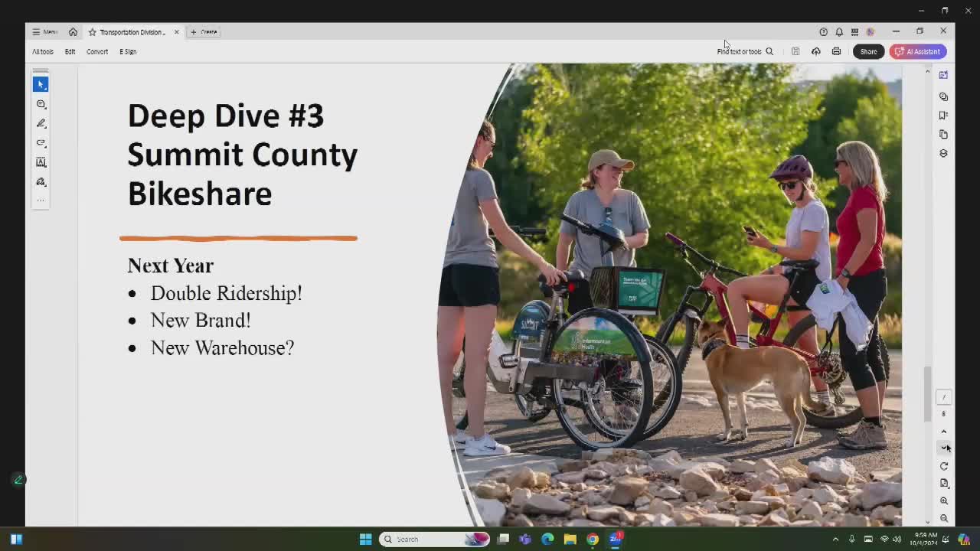This screenshot has width=980, height=551.
Task: Star the Transportation Division document tab
Action: coord(93,32)
